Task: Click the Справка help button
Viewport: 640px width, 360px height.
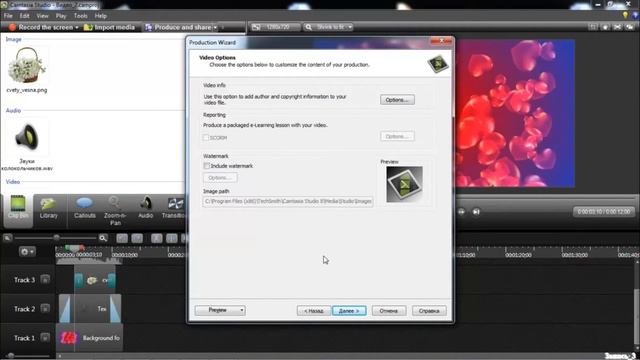Action: click(429, 311)
